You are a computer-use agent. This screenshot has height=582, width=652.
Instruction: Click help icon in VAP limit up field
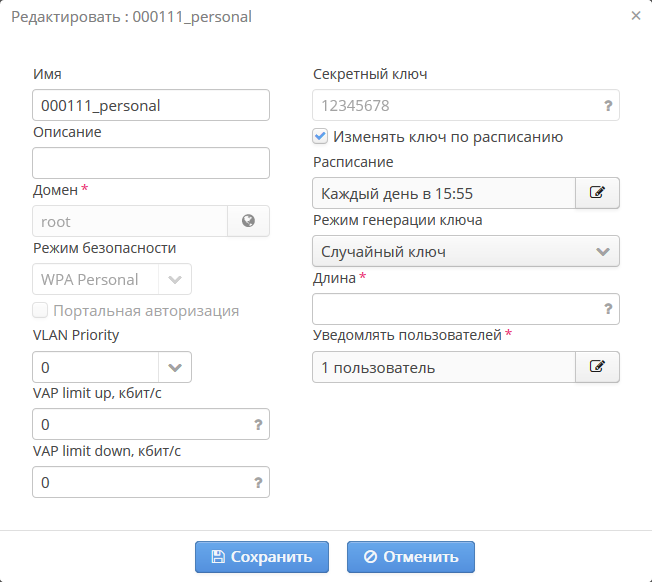tap(258, 425)
